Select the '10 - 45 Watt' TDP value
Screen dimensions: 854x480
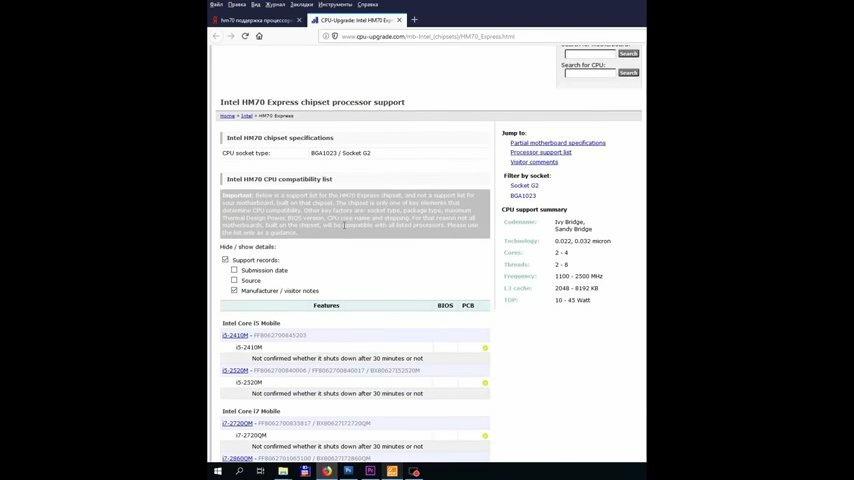(x=572, y=300)
